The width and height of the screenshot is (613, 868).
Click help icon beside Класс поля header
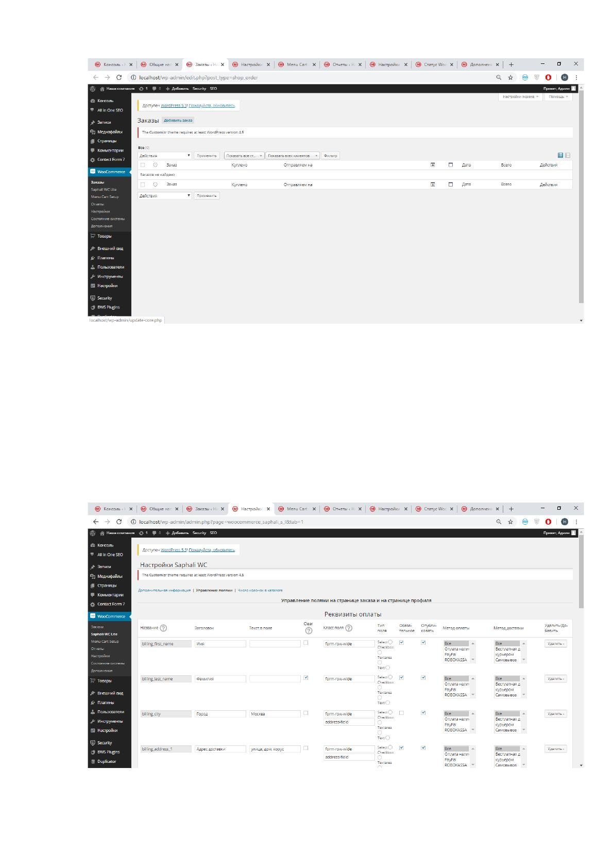click(x=349, y=628)
